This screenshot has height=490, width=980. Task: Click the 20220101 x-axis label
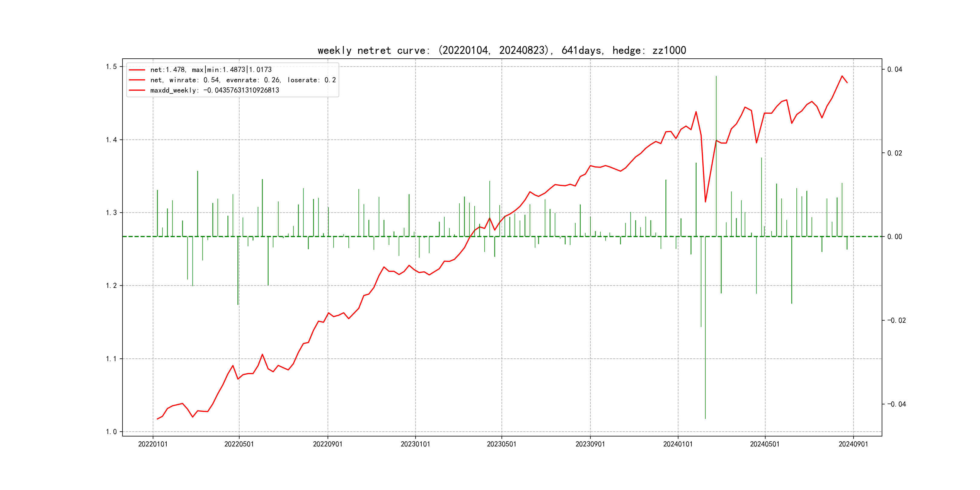[152, 444]
